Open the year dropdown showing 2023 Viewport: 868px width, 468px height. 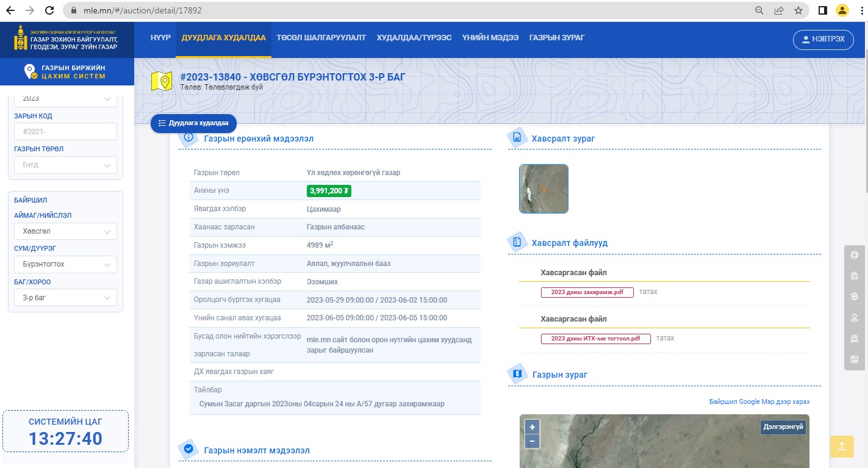[65, 99]
